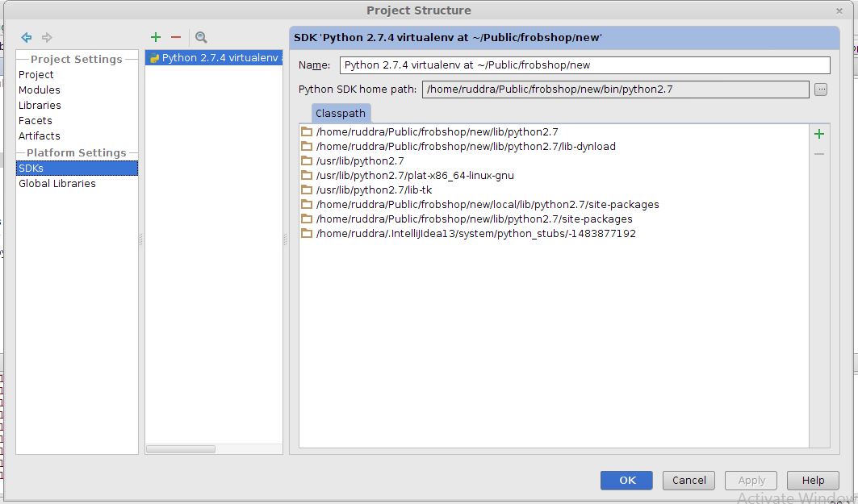Browse for Python SDK home path
858x504 pixels.
(821, 89)
